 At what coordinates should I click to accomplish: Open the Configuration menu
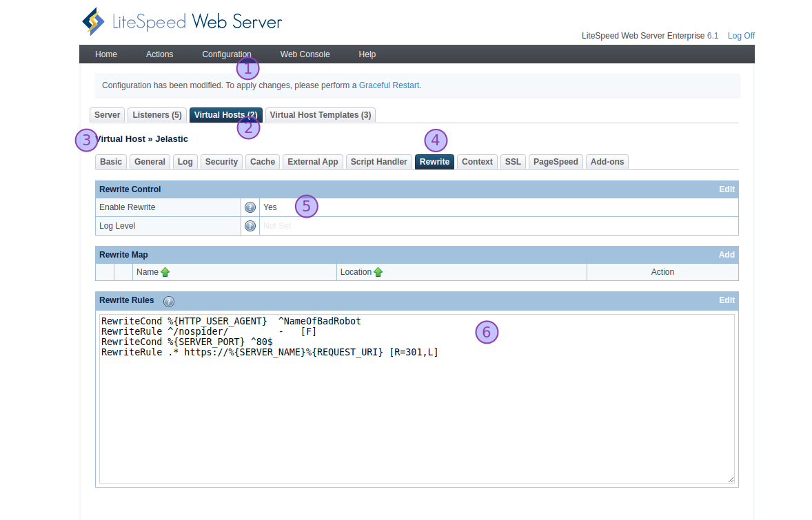227,54
